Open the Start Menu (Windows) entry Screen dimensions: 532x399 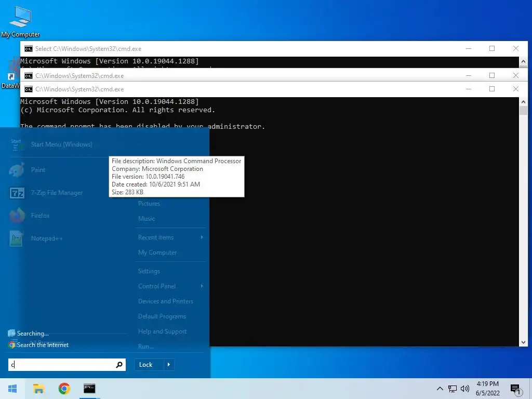click(61, 144)
